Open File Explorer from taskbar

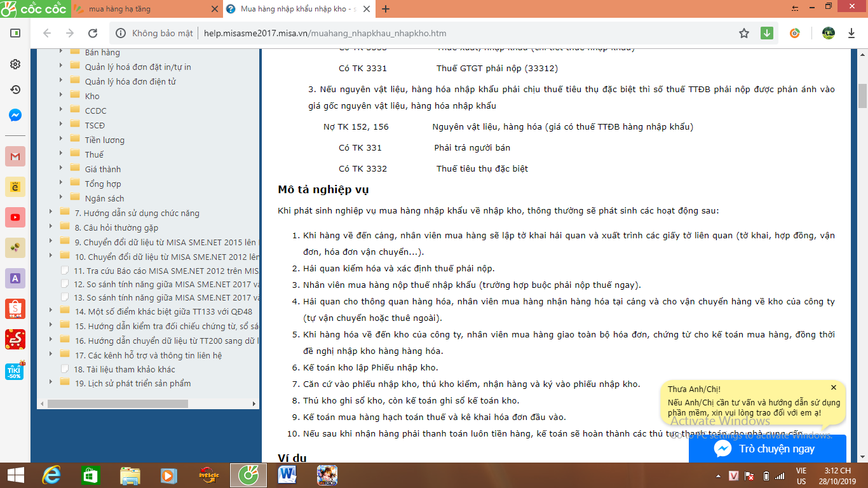pos(130,475)
